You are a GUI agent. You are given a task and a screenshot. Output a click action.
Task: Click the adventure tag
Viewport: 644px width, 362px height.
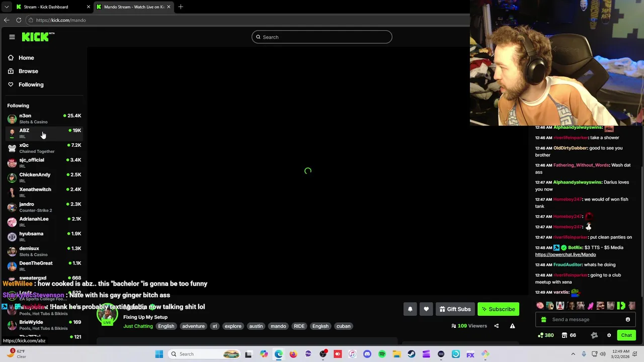click(193, 326)
